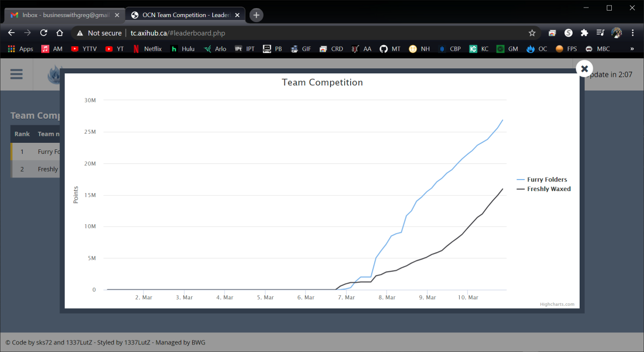The width and height of the screenshot is (644, 352).
Task: Go to the browser home page
Action: tap(59, 33)
